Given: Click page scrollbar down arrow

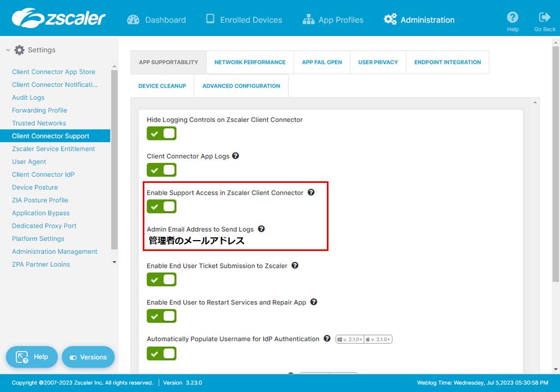Looking at the screenshot, I should click(555, 369).
